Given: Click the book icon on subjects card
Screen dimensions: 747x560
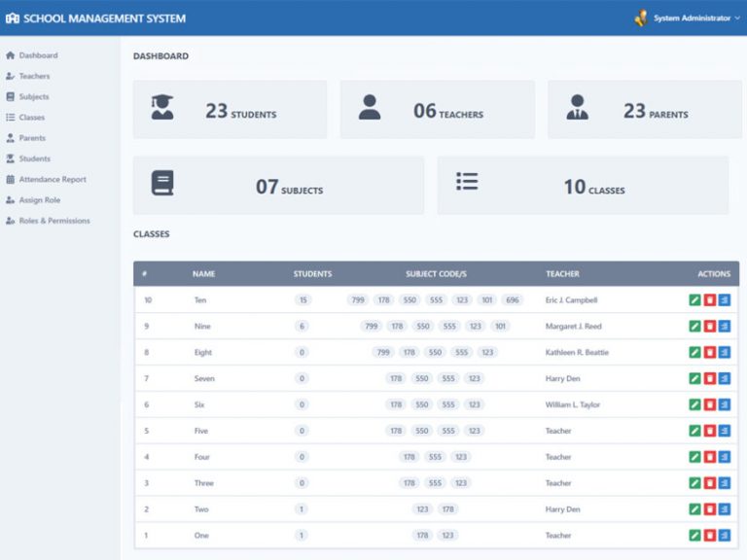Looking at the screenshot, I should coord(162,184).
